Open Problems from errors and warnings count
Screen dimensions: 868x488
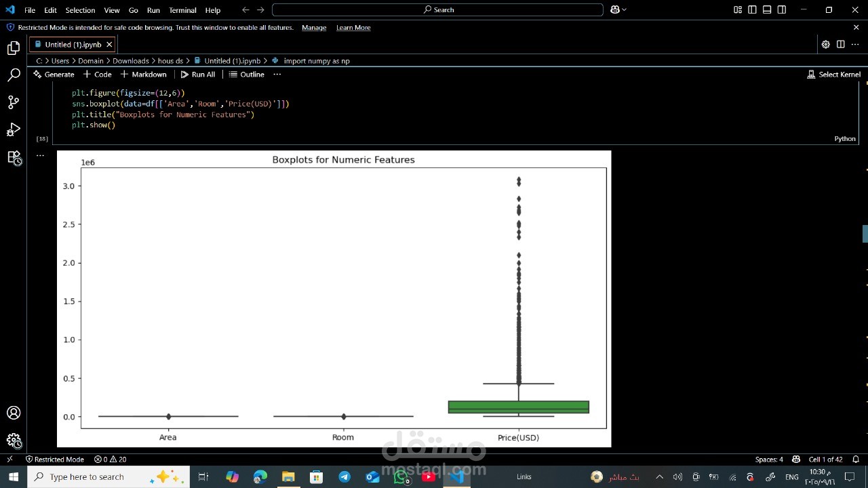tap(110, 460)
